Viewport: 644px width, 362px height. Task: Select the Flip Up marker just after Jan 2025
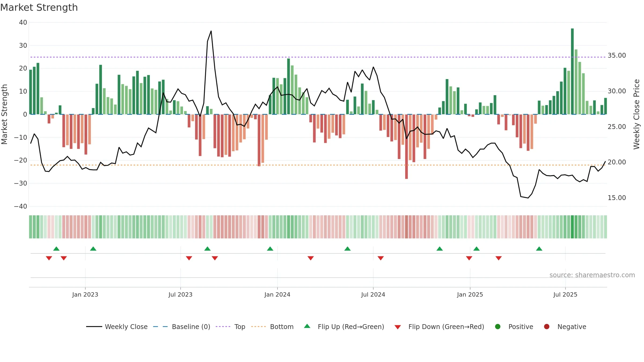point(477,249)
